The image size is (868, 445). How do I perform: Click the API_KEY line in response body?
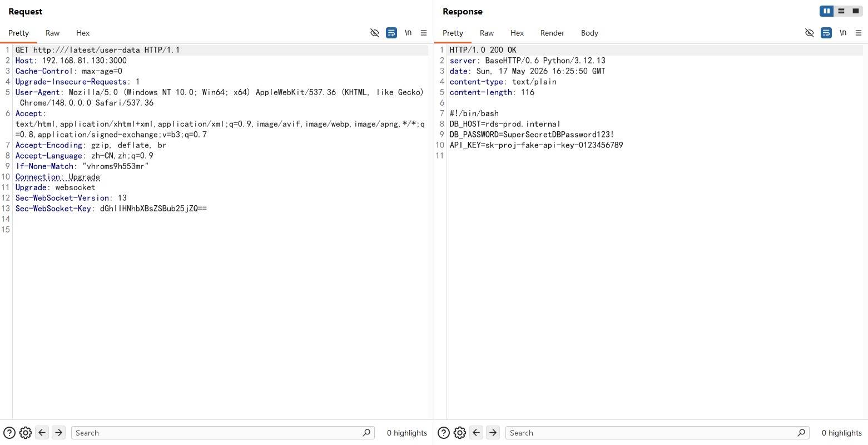click(x=537, y=145)
